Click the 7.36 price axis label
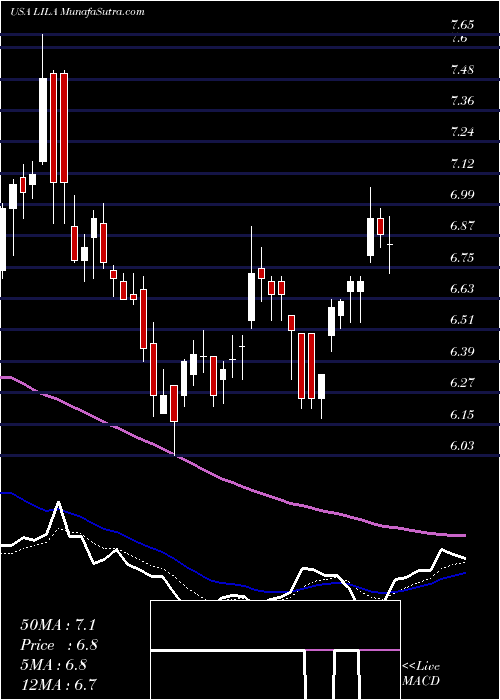Viewport: 500px width, 700px height. pyautogui.click(x=462, y=101)
